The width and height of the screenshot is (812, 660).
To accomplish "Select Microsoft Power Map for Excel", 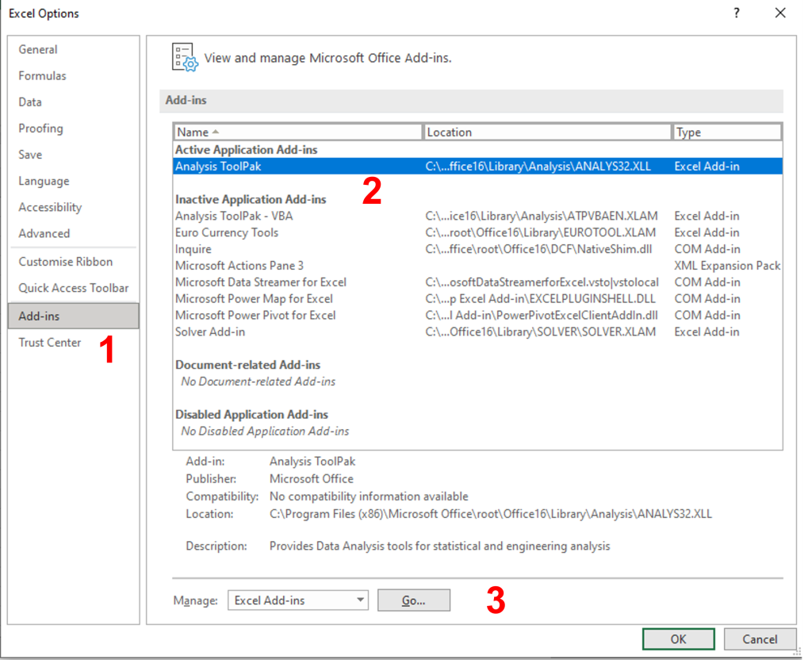I will pyautogui.click(x=477, y=299).
